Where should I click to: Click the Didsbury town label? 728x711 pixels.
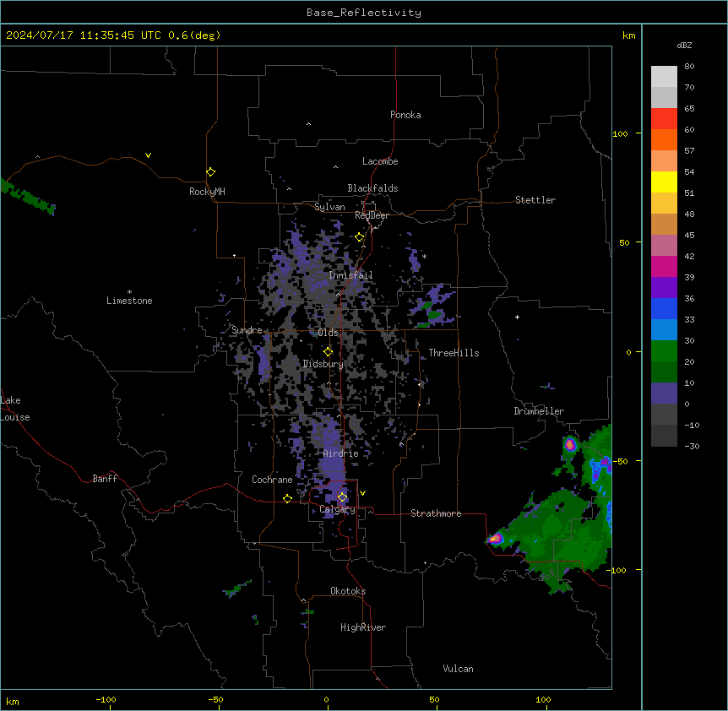click(x=323, y=364)
